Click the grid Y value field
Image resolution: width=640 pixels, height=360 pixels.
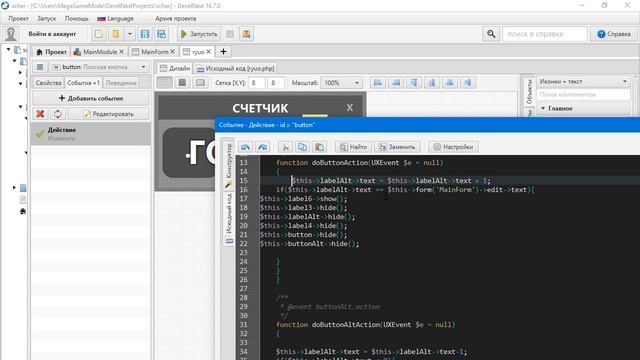point(276,83)
